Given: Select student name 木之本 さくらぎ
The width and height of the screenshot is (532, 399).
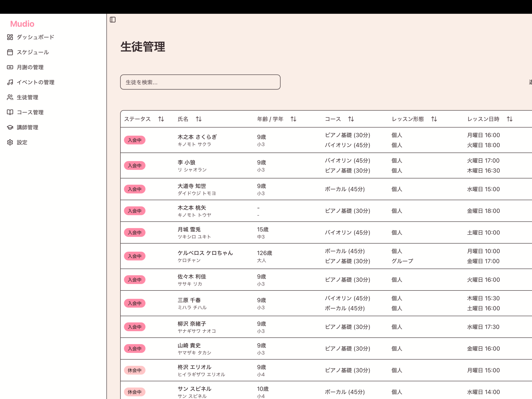Looking at the screenshot, I should (x=197, y=137).
